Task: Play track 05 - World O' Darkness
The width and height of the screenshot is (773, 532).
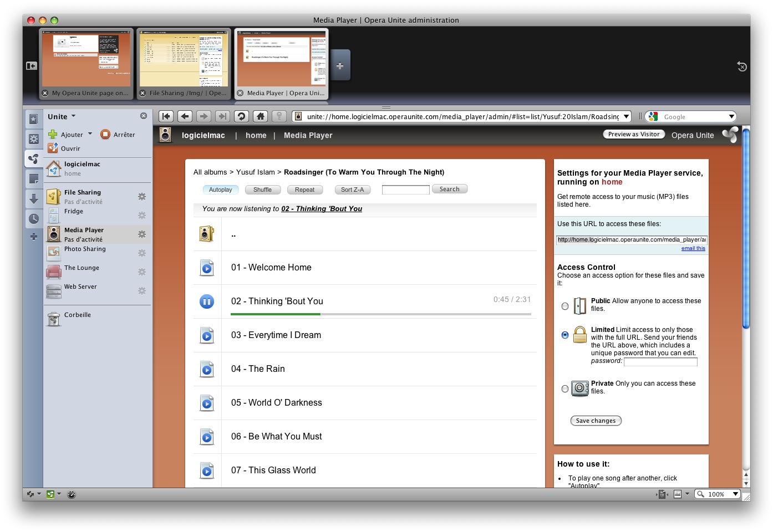Action: pos(207,403)
